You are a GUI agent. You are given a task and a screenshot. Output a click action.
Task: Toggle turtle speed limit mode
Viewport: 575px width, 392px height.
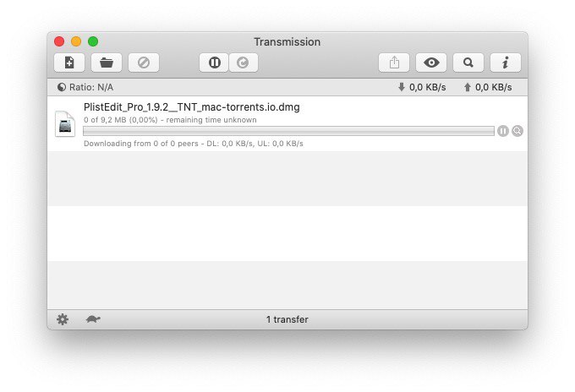click(x=93, y=319)
